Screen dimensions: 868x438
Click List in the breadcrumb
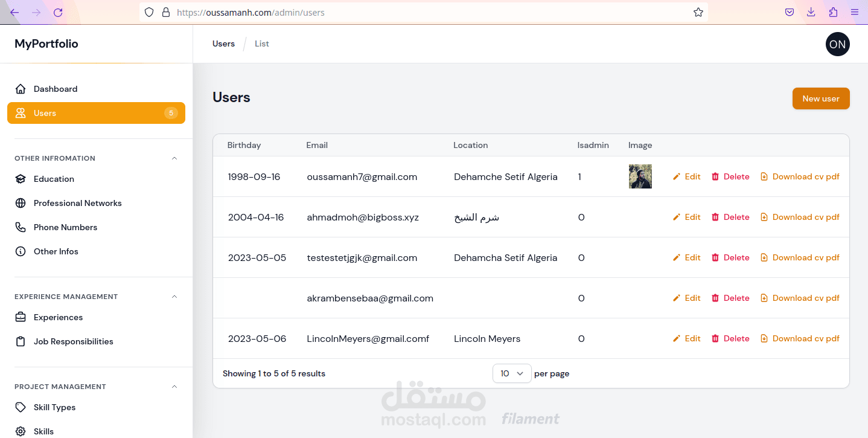click(x=262, y=43)
